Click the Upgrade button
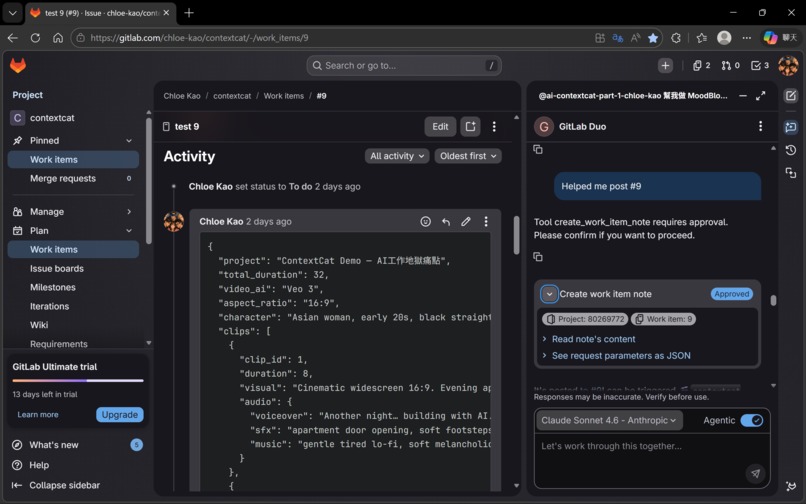806x504 pixels. coord(120,415)
